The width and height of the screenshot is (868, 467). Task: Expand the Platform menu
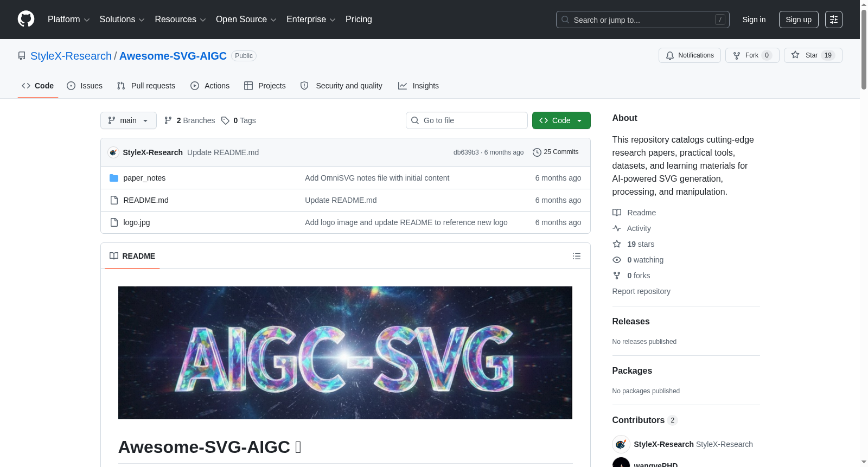pyautogui.click(x=69, y=20)
